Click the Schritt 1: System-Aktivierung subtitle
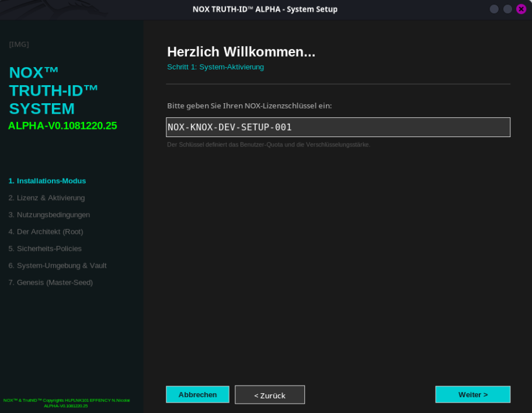The image size is (532, 413). point(215,67)
